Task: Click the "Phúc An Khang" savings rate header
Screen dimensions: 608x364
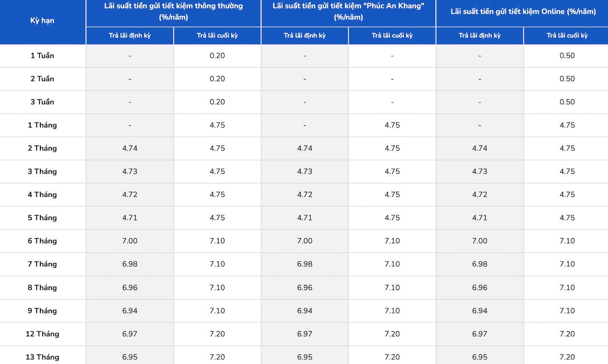Action: (348, 11)
